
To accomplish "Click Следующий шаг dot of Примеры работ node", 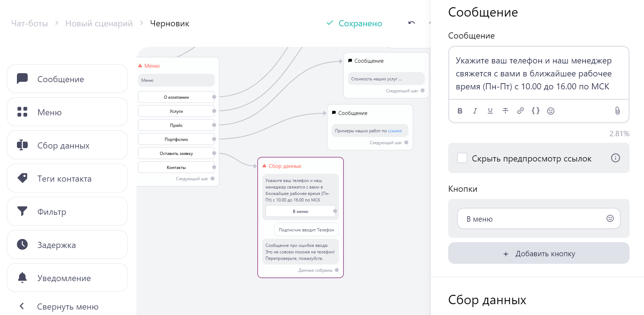I will pyautogui.click(x=406, y=142).
